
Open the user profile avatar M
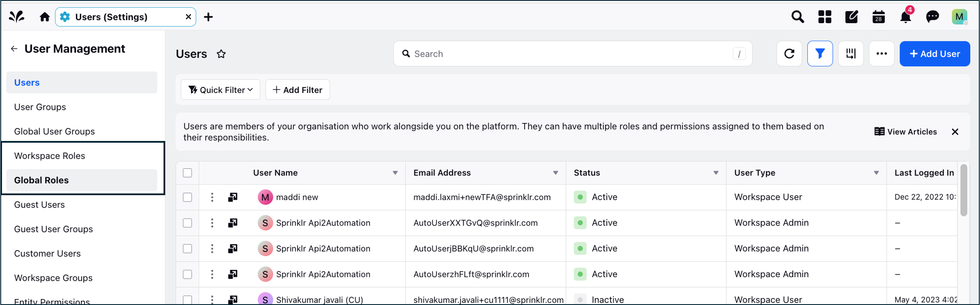coord(959,17)
